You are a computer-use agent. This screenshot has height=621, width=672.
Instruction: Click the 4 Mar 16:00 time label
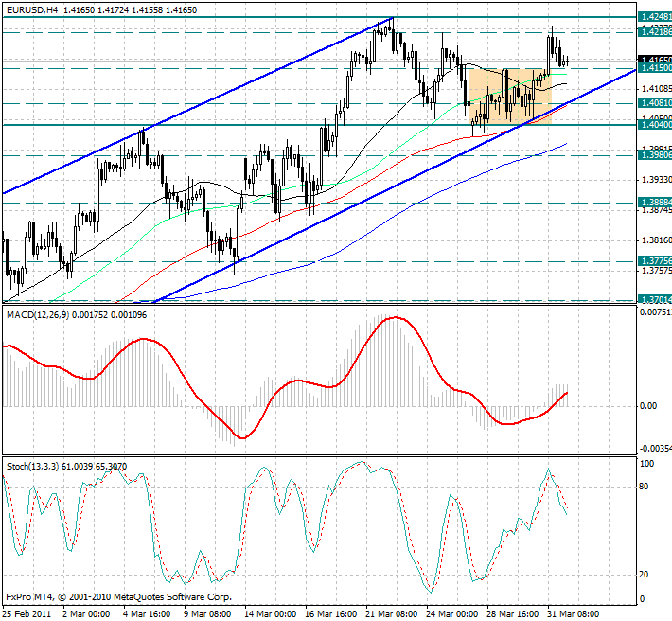point(147,614)
